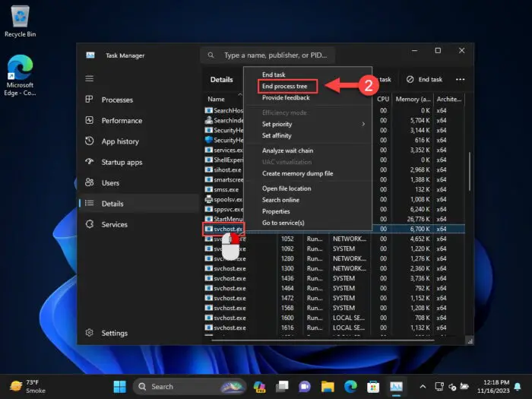Sort by the CPU column header
This screenshot has height=399, width=532.
(x=383, y=99)
